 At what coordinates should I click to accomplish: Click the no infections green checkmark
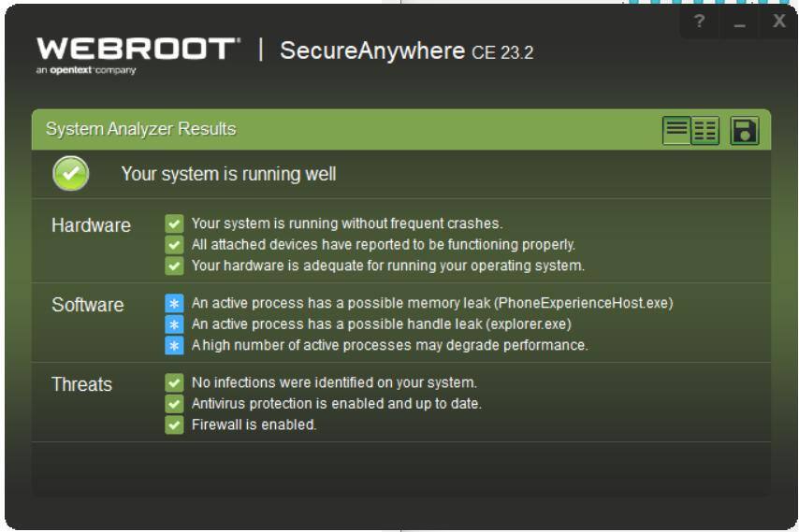174,382
